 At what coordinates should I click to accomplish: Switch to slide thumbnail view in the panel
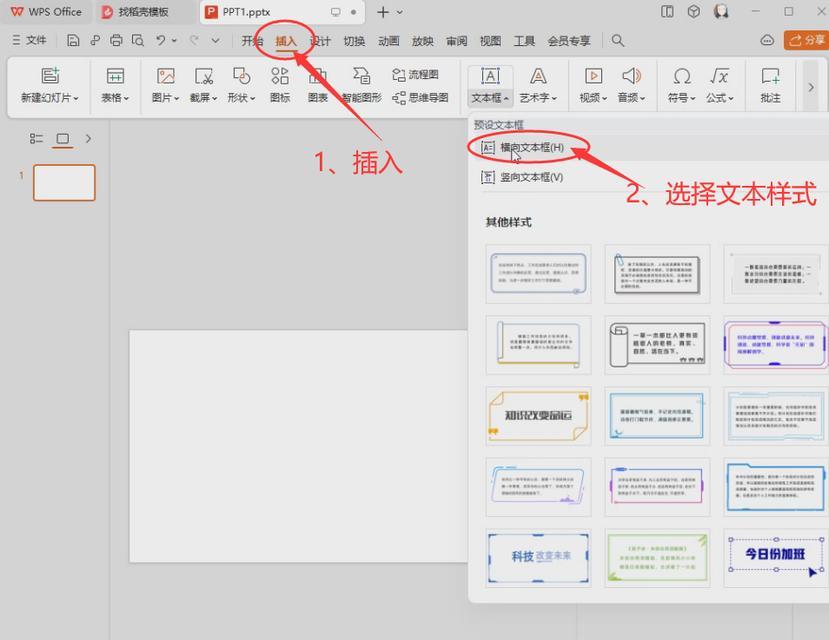point(63,139)
